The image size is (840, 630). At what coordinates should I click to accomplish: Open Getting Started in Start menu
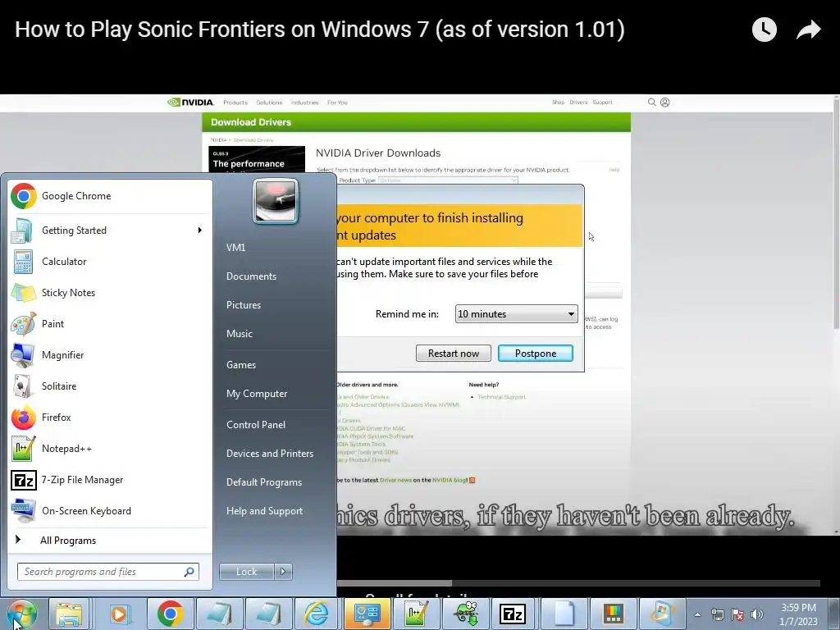[110, 231]
